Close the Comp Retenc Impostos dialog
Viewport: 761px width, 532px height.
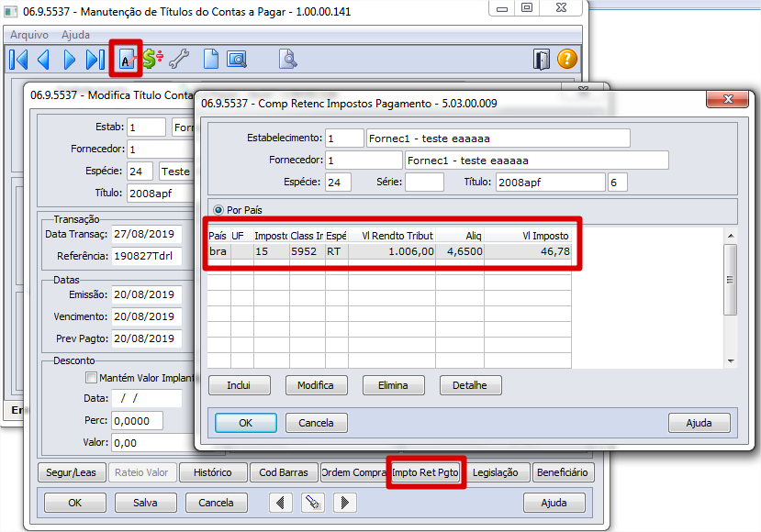728,99
